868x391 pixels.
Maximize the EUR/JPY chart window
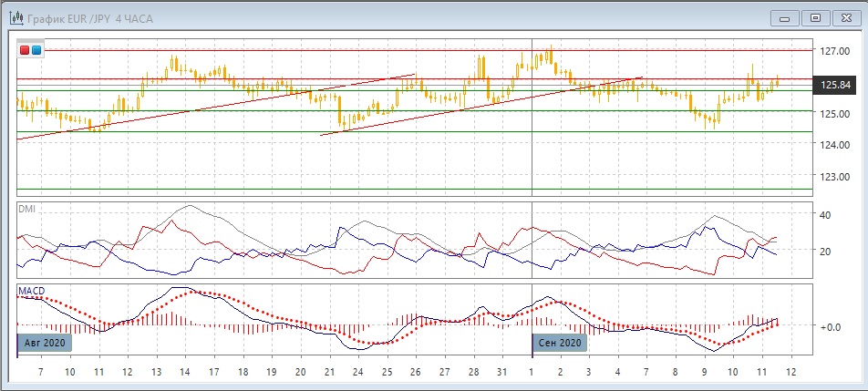(x=815, y=17)
